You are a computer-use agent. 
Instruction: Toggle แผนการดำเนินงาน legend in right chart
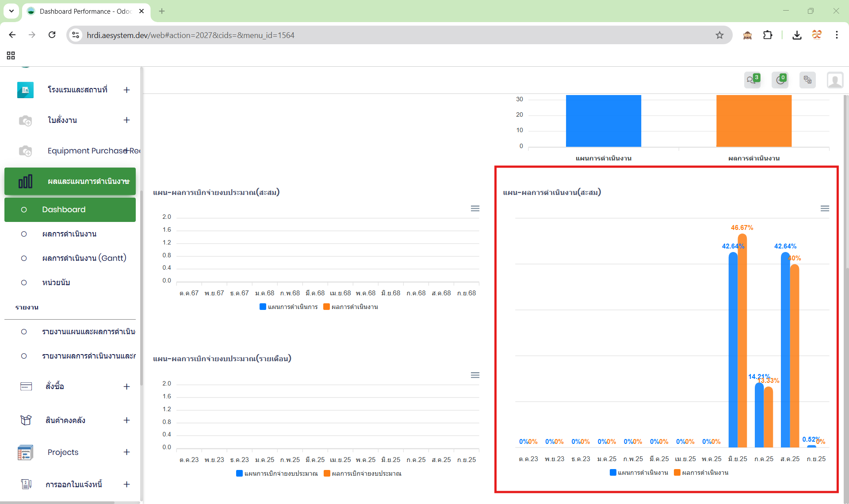point(639,473)
